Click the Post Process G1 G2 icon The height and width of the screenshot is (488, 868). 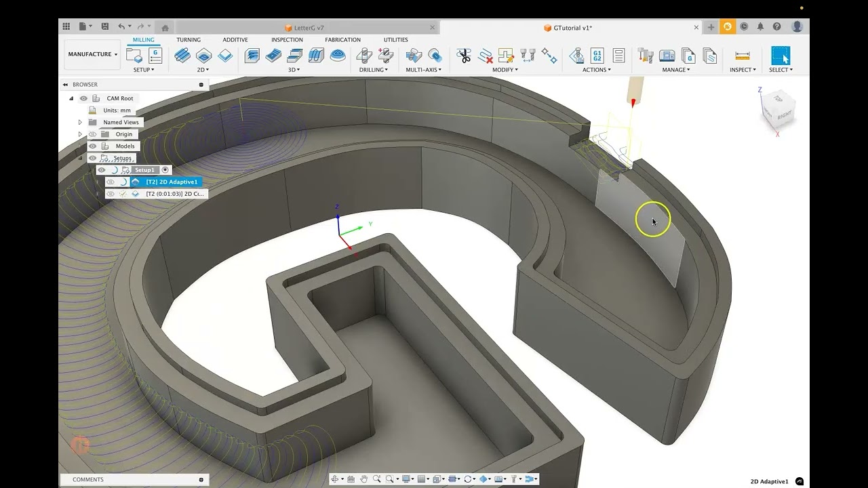[597, 56]
